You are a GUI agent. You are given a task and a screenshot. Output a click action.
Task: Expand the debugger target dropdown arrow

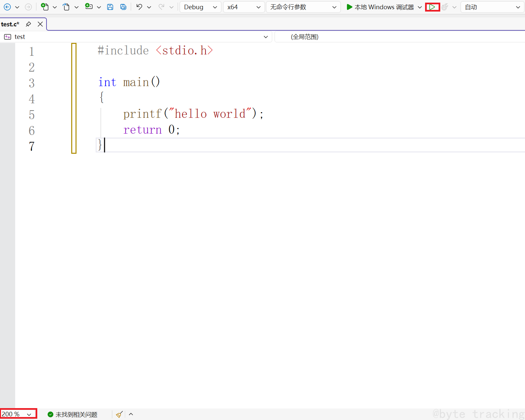tap(420, 7)
